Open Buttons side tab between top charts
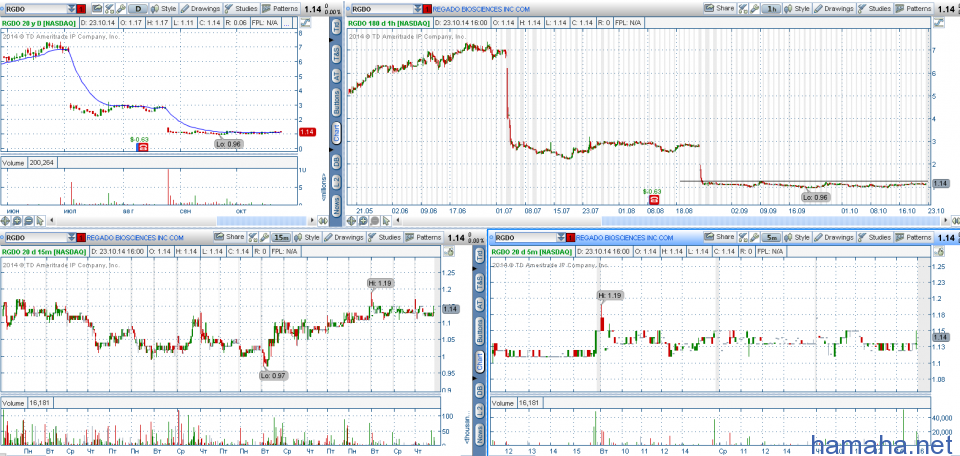Viewport: 960px width, 456px height. click(x=336, y=105)
